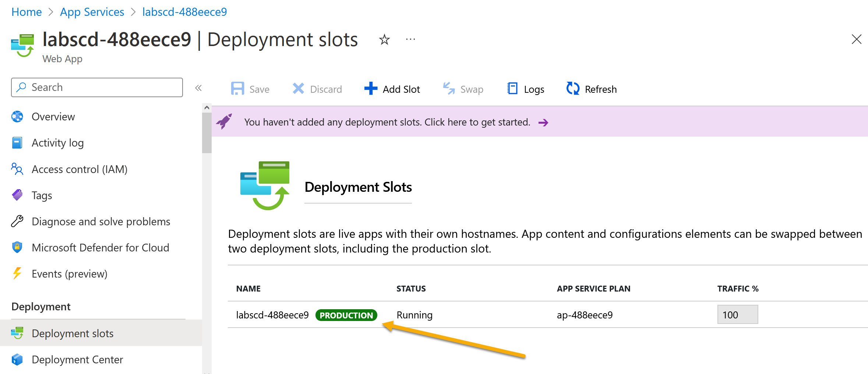Click the get started banner message
Viewport: 868px width, 374px height.
click(387, 122)
